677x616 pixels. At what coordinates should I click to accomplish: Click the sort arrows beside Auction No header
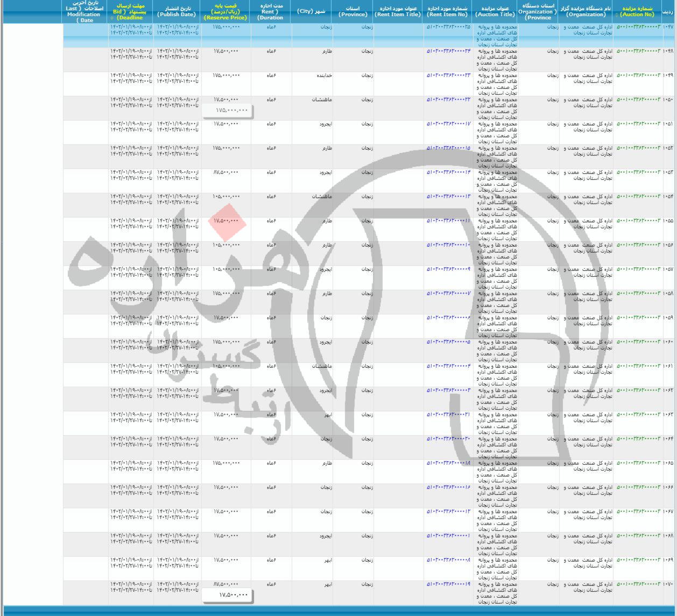[x=617, y=15]
